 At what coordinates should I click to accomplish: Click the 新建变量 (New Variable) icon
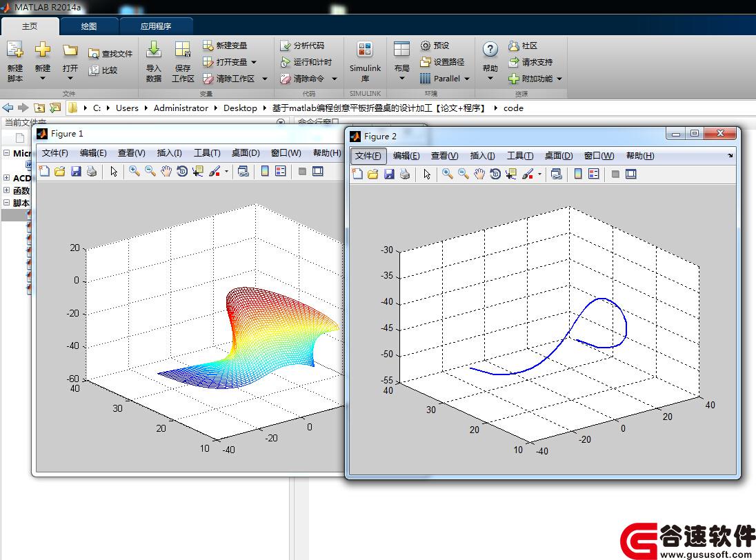208,46
